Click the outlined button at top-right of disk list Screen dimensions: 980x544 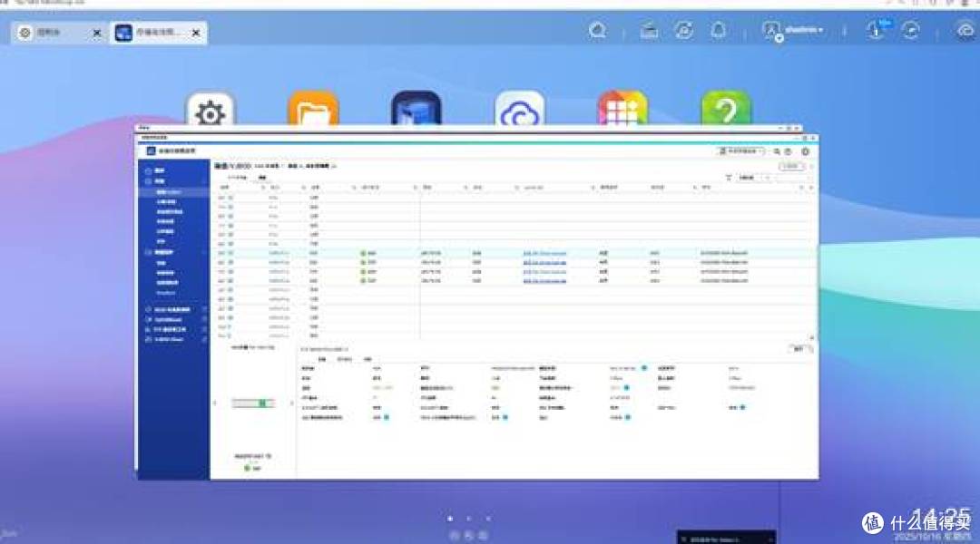coord(791,167)
